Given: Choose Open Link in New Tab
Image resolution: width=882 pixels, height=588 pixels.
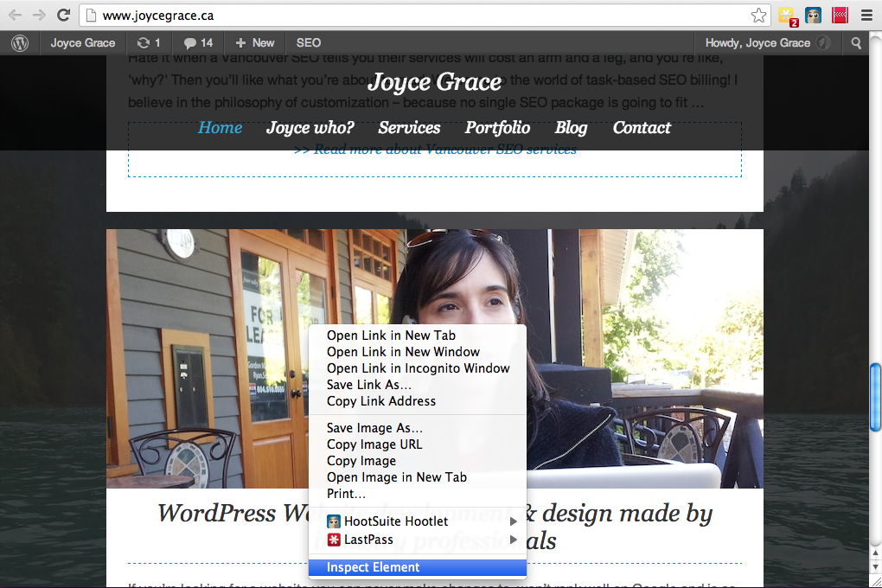Looking at the screenshot, I should tap(391, 336).
